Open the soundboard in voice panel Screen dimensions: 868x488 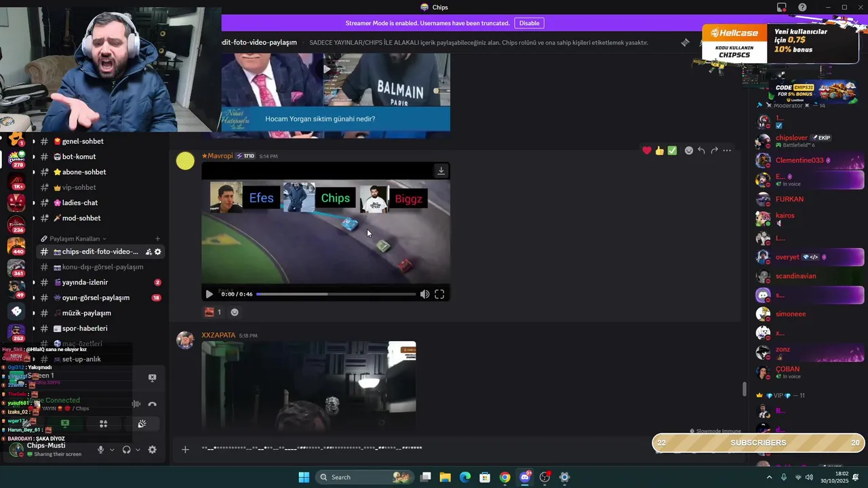point(142,424)
